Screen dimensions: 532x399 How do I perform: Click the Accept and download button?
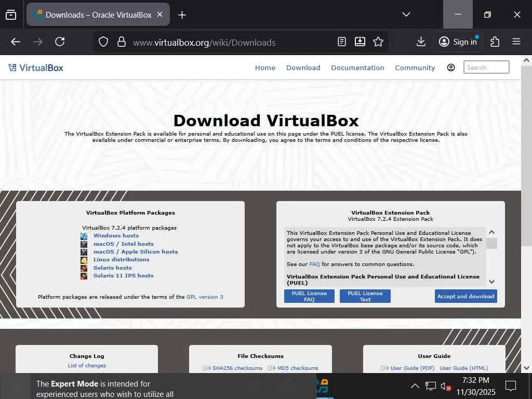466,296
